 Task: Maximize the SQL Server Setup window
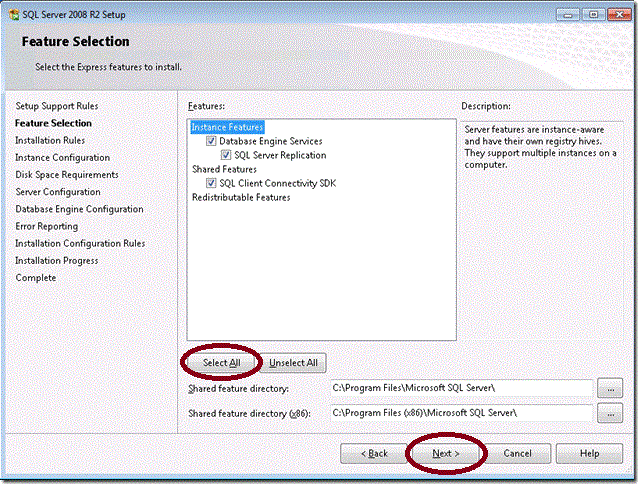click(594, 15)
